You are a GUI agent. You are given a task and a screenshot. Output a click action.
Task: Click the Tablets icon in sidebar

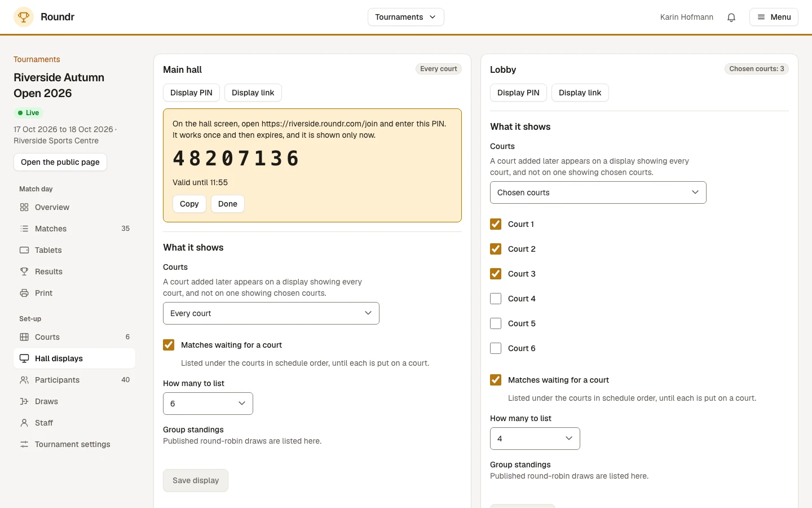(x=24, y=250)
